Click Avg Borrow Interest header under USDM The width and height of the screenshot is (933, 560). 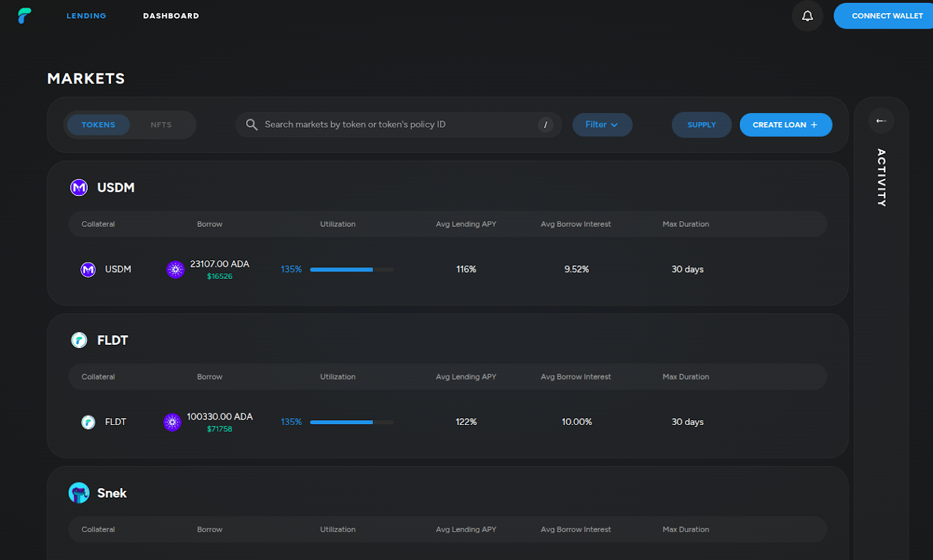(x=576, y=224)
